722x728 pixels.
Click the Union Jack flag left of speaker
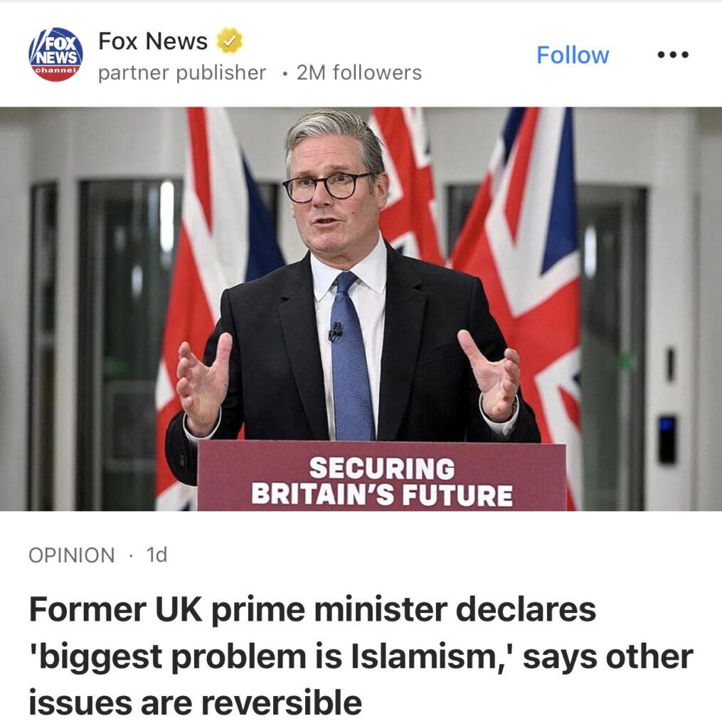point(218,279)
